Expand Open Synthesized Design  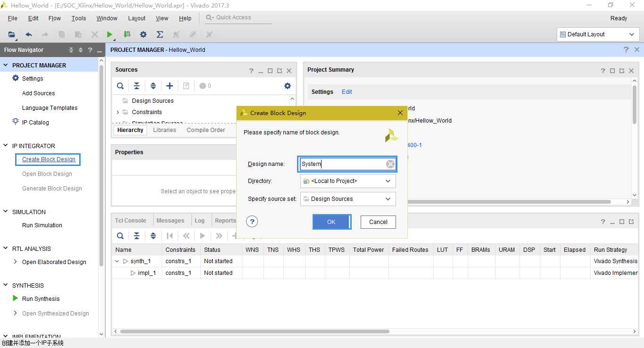coord(16,313)
